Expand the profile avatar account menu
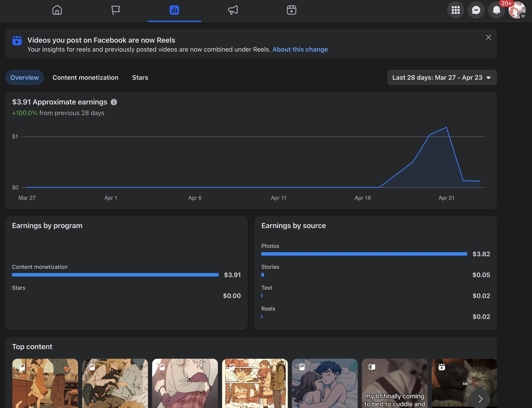532x408 pixels. click(517, 10)
